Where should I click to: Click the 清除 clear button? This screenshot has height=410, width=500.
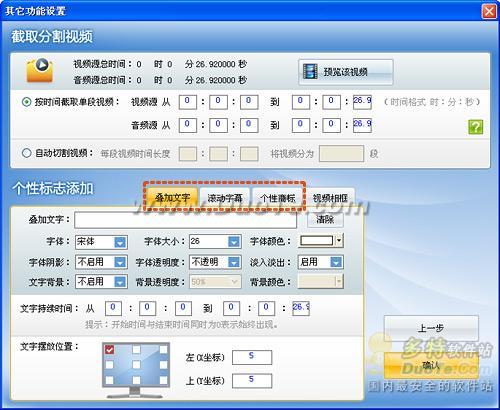[x=325, y=219]
